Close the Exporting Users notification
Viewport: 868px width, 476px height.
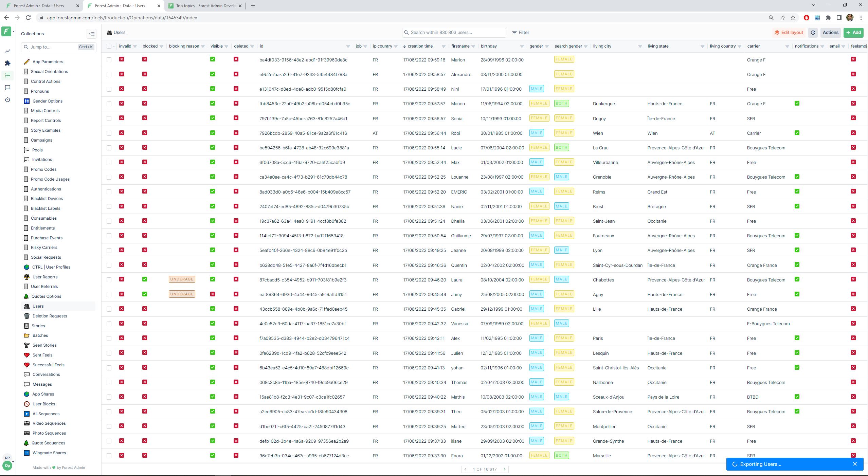click(x=855, y=464)
